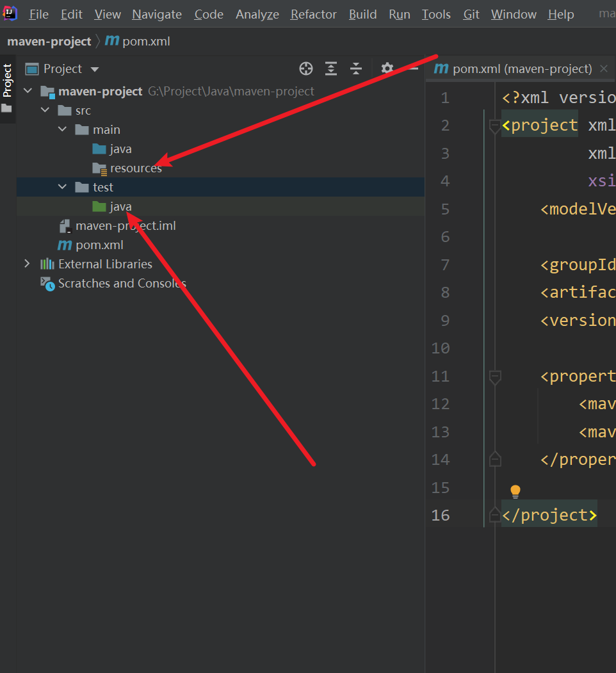Viewport: 616px width, 673px height.
Task: Select the maven-project.iml file
Action: point(126,226)
